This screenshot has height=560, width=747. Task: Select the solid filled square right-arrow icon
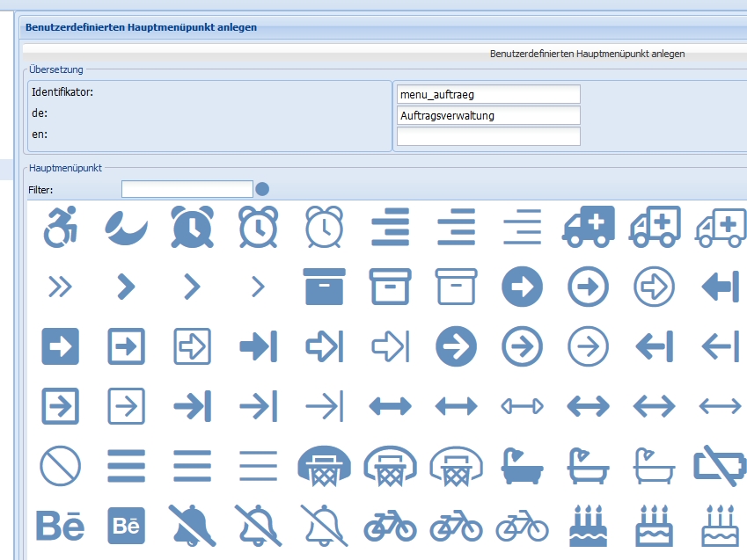pos(60,345)
